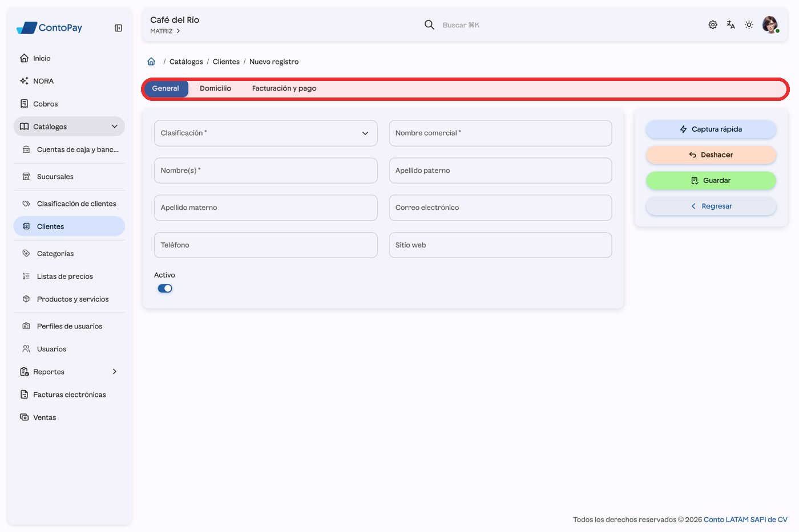The height and width of the screenshot is (532, 799).
Task: Open Clasificación de clientes
Action: [69, 204]
